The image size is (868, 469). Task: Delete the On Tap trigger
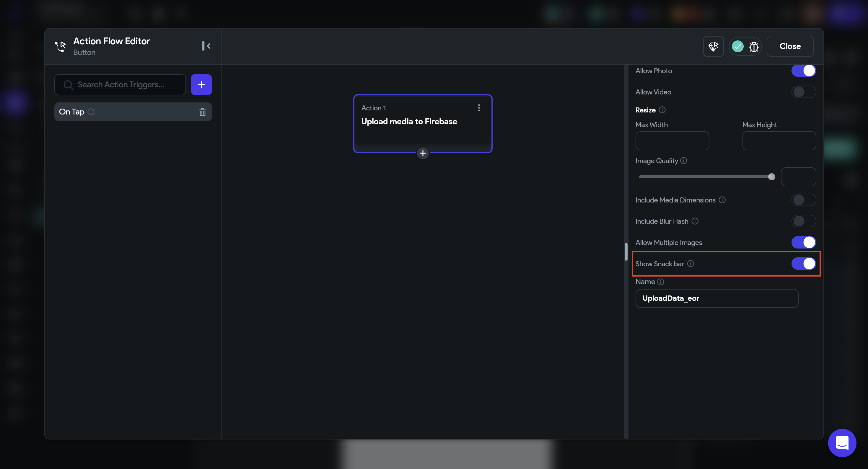point(202,112)
